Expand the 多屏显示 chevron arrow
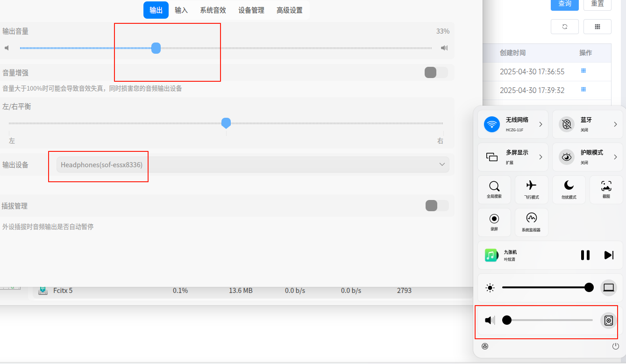The height and width of the screenshot is (364, 626). click(x=541, y=157)
